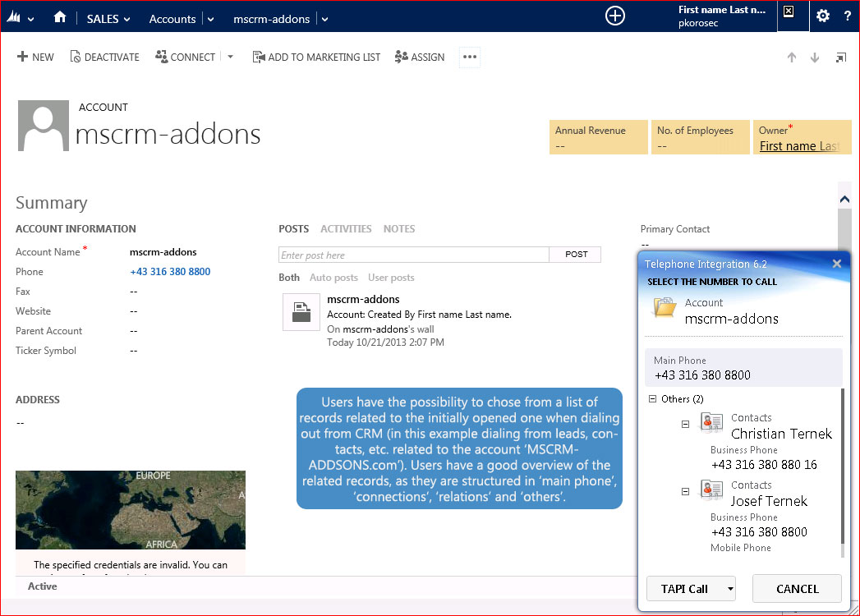Expand the chevron next to mscrm-addons breadcrumb
The height and width of the screenshot is (616, 860).
324,19
